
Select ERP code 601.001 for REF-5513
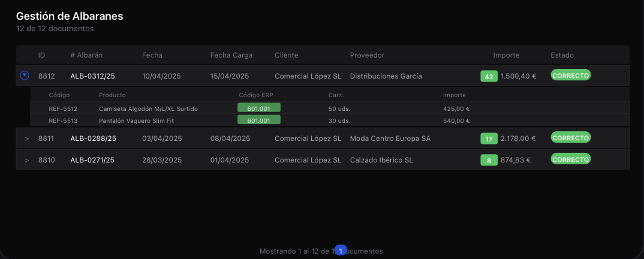(x=259, y=120)
